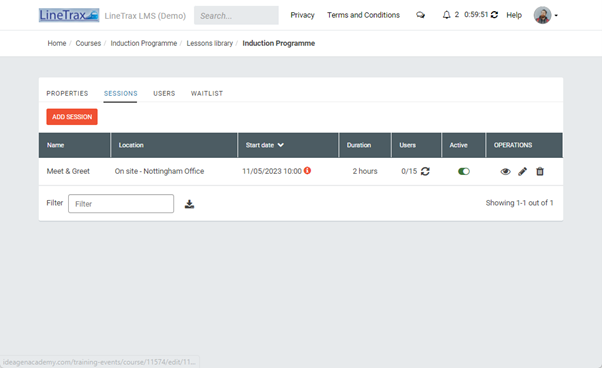602x368 pixels.
Task: Open the user avatar menu
Action: click(x=546, y=15)
